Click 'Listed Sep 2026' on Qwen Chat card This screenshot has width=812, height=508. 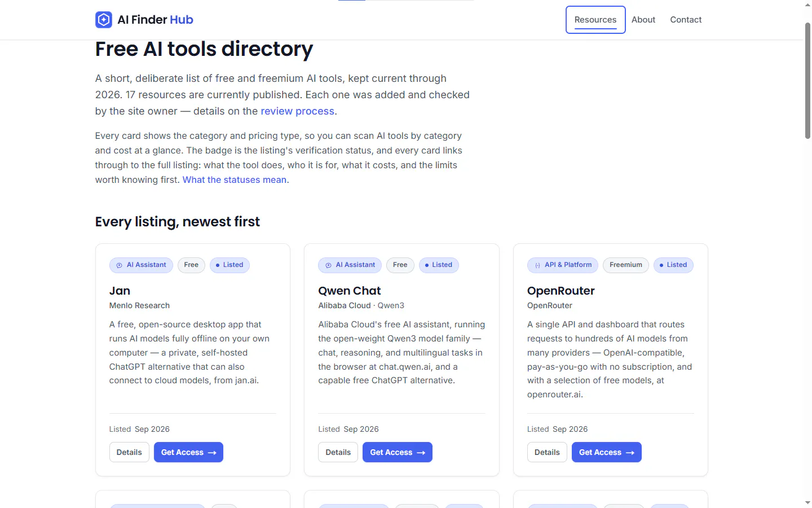click(x=348, y=429)
